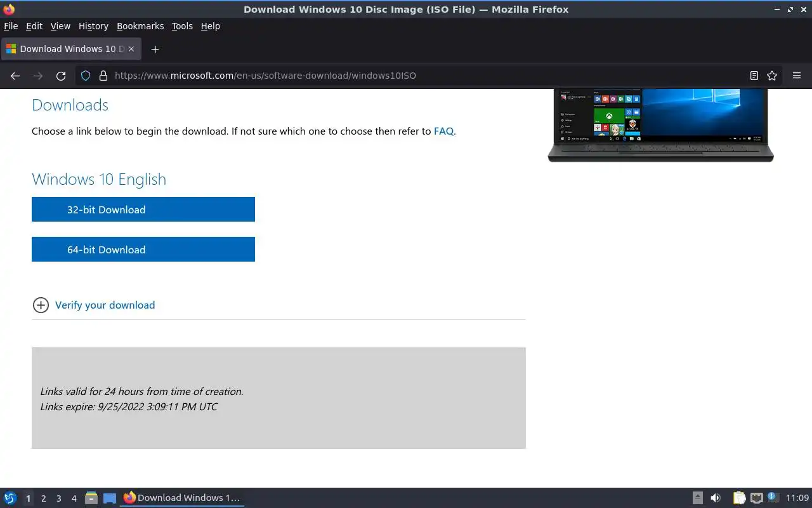
Task: Switch to workspace 4
Action: coord(74,498)
